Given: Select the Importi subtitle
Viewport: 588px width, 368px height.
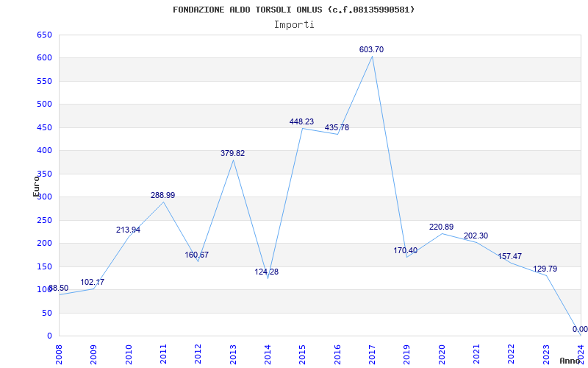Looking at the screenshot, I should (294, 25).
